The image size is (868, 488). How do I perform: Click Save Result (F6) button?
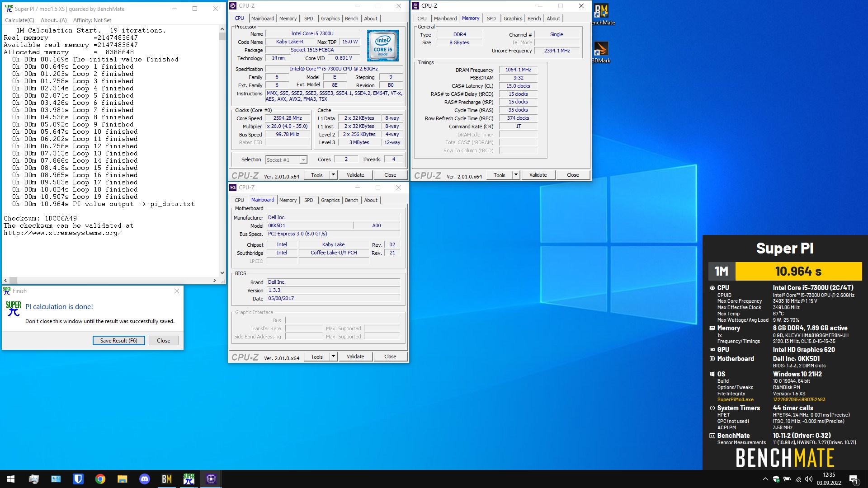coord(119,341)
